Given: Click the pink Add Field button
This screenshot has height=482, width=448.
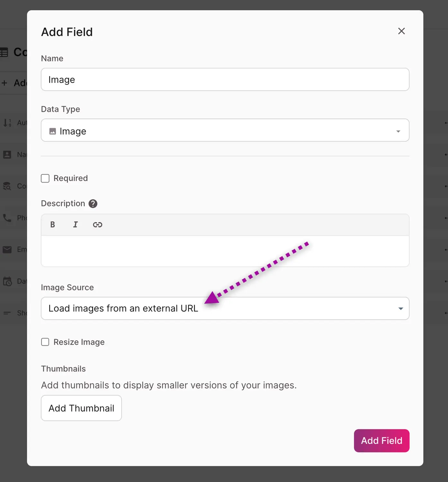Looking at the screenshot, I should click(x=381, y=441).
